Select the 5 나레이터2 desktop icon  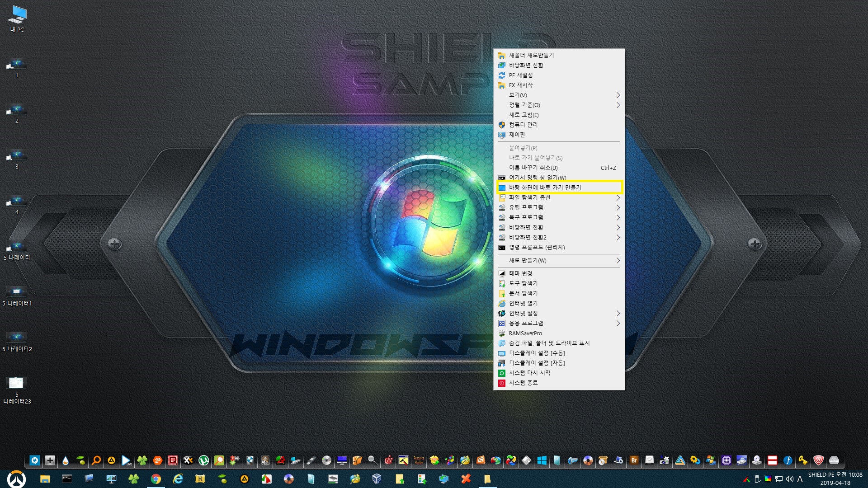17,342
